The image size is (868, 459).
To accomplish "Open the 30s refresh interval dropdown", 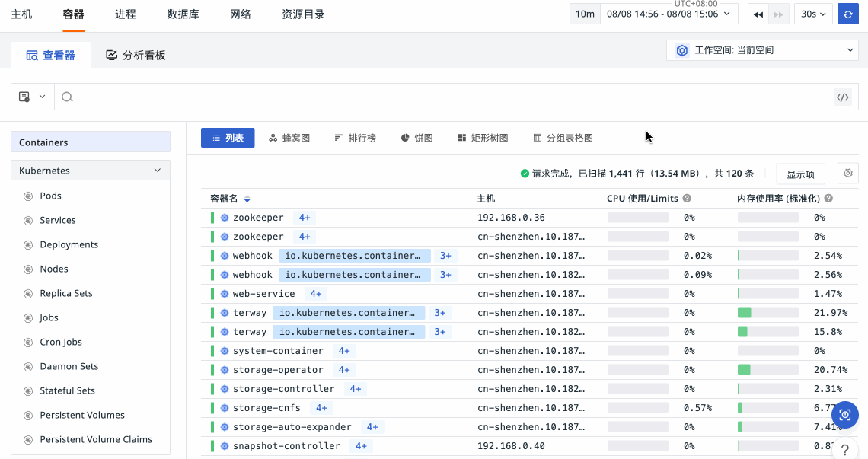I will point(813,14).
